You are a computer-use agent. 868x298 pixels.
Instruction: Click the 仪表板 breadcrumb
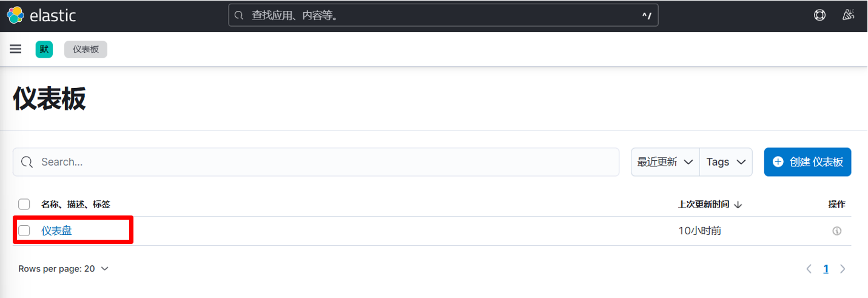[86, 49]
